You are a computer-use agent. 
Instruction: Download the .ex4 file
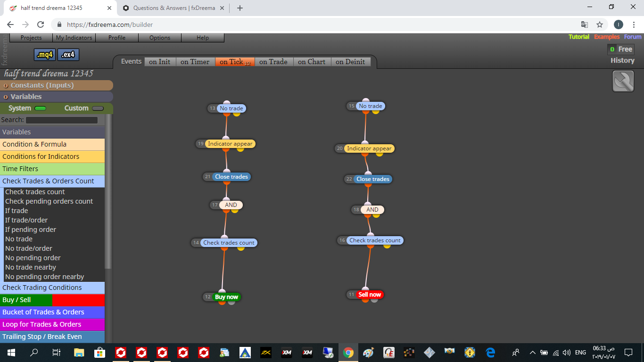(68, 55)
